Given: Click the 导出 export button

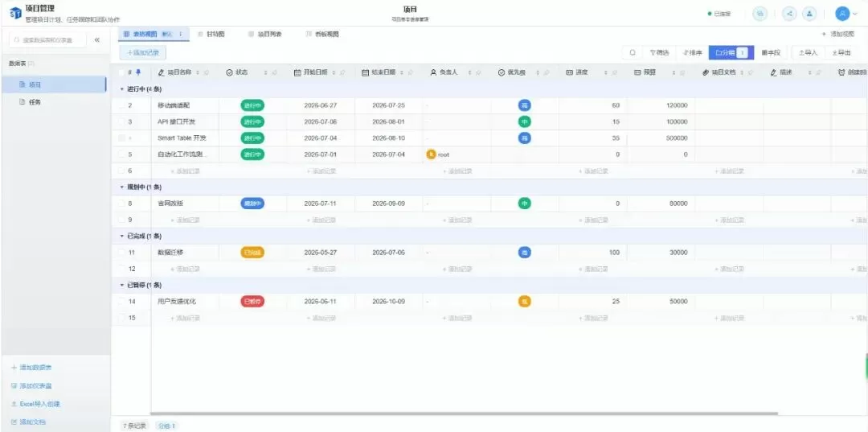Looking at the screenshot, I should [841, 52].
